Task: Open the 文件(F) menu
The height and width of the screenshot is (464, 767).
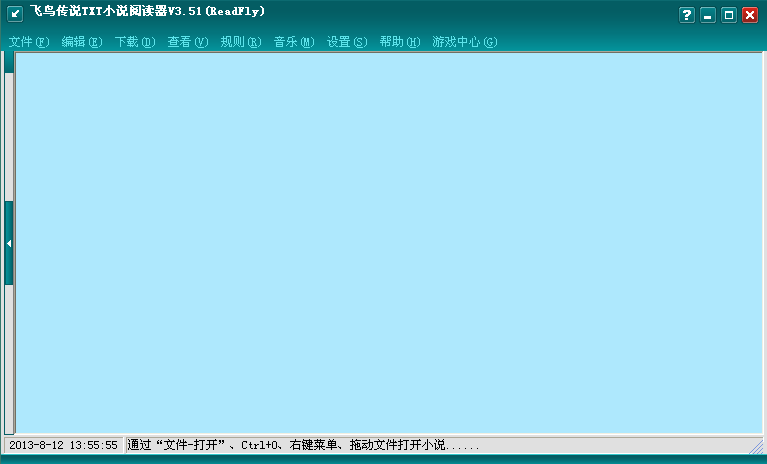Action: pyautogui.click(x=28, y=42)
